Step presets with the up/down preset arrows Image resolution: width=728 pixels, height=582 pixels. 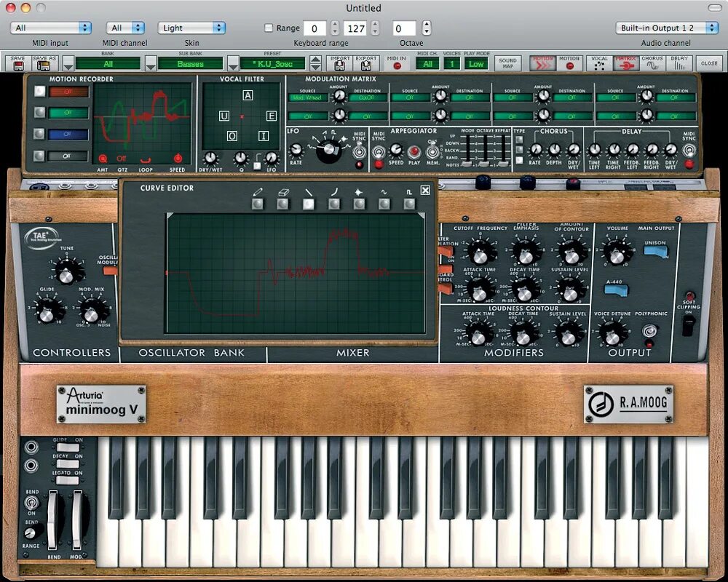click(x=315, y=63)
